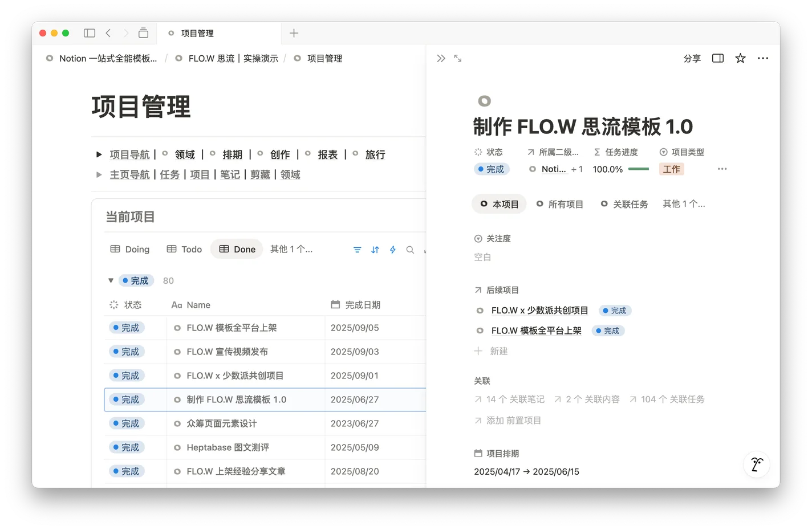Open the side peek more options menu

point(763,58)
